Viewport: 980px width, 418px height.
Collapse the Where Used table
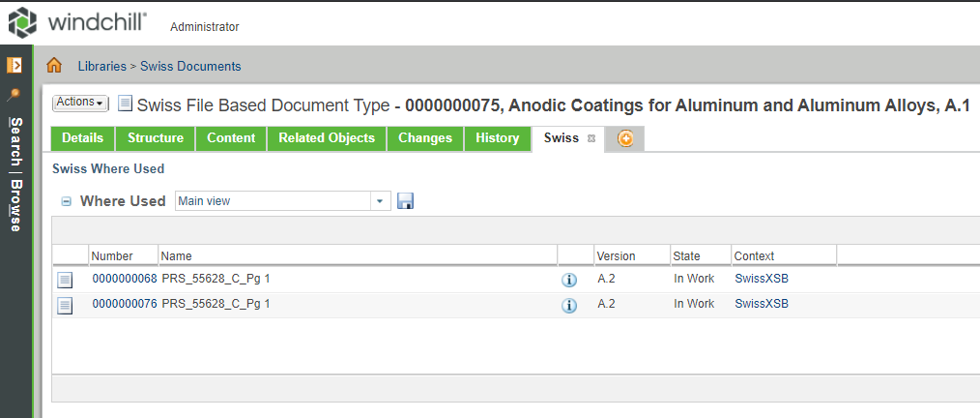pos(67,201)
